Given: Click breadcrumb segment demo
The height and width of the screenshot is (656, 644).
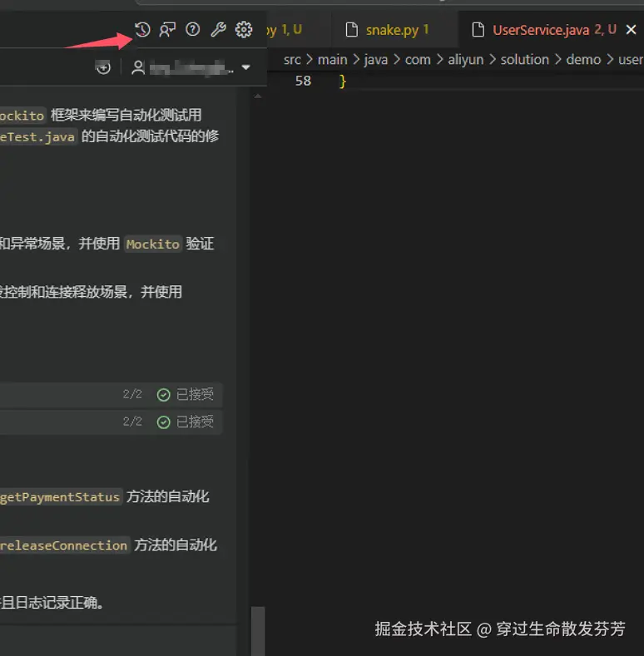Looking at the screenshot, I should pyautogui.click(x=584, y=60).
